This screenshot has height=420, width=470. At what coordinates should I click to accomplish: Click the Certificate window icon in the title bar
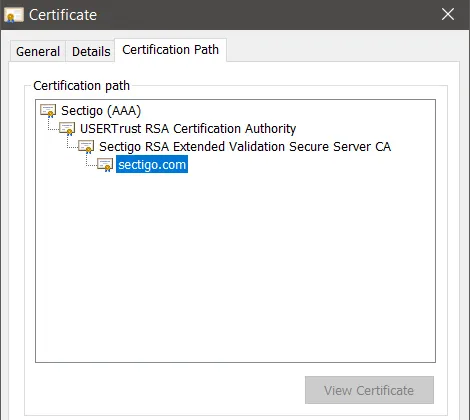14,15
